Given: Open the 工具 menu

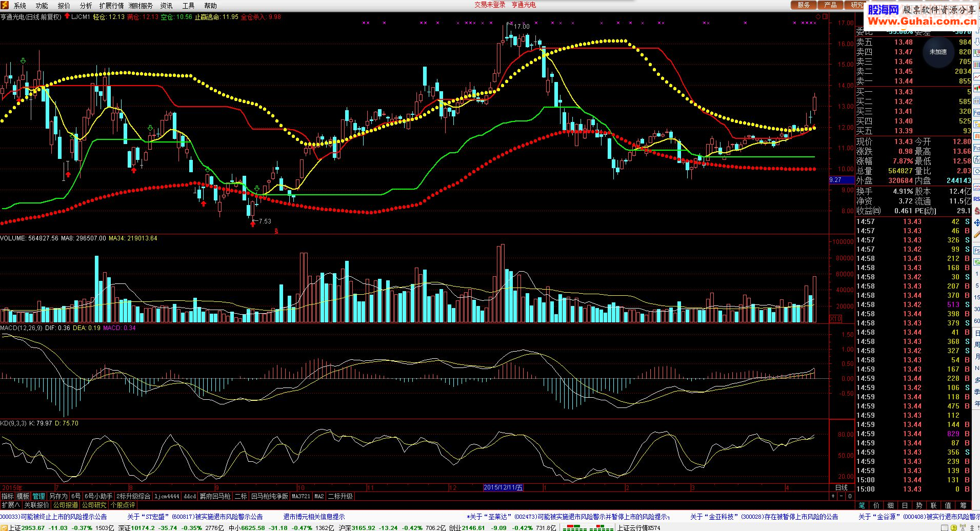Looking at the screenshot, I should coord(188,6).
